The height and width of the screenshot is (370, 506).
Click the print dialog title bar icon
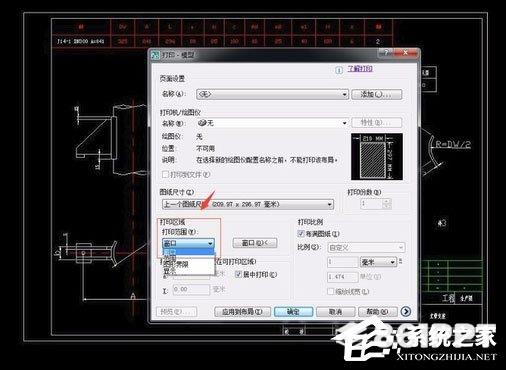pyautogui.click(x=155, y=55)
